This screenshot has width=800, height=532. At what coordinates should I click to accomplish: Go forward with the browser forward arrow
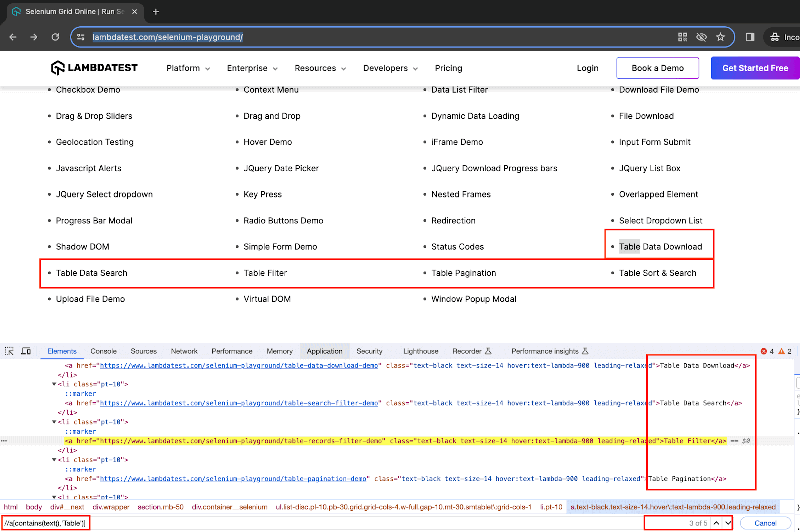click(x=34, y=37)
